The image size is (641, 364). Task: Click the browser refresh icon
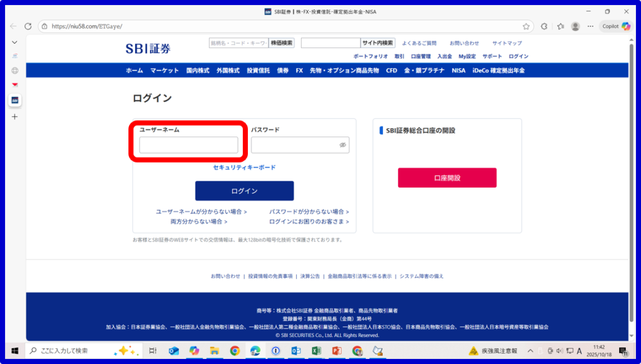[28, 26]
